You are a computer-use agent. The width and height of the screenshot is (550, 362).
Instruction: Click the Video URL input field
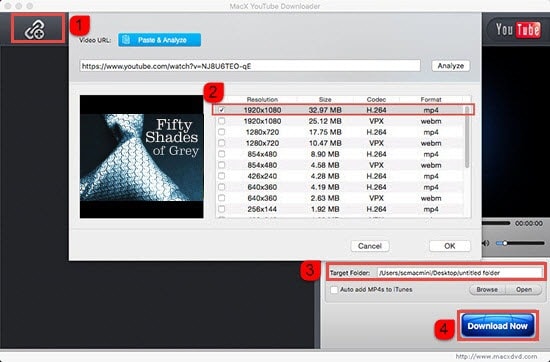250,66
